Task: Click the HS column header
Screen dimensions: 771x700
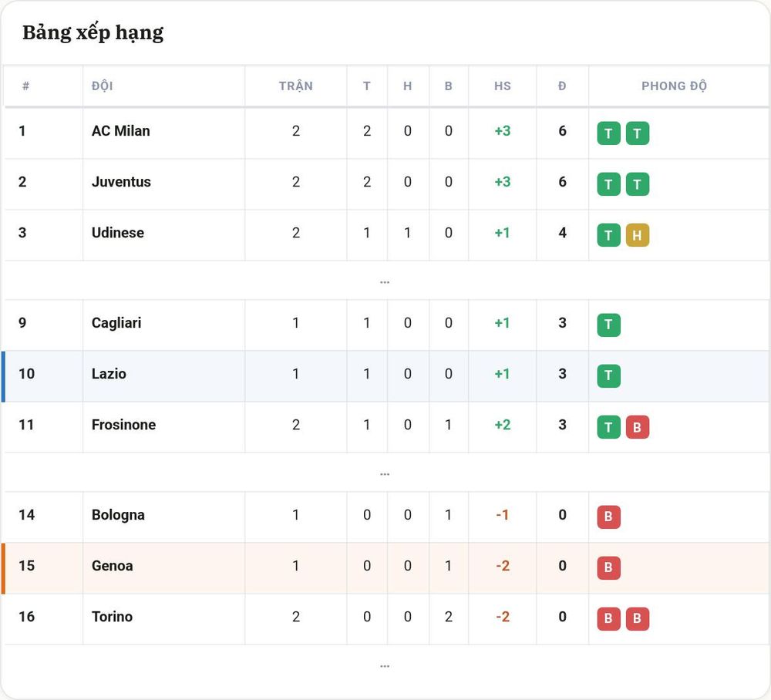Action: pos(503,86)
